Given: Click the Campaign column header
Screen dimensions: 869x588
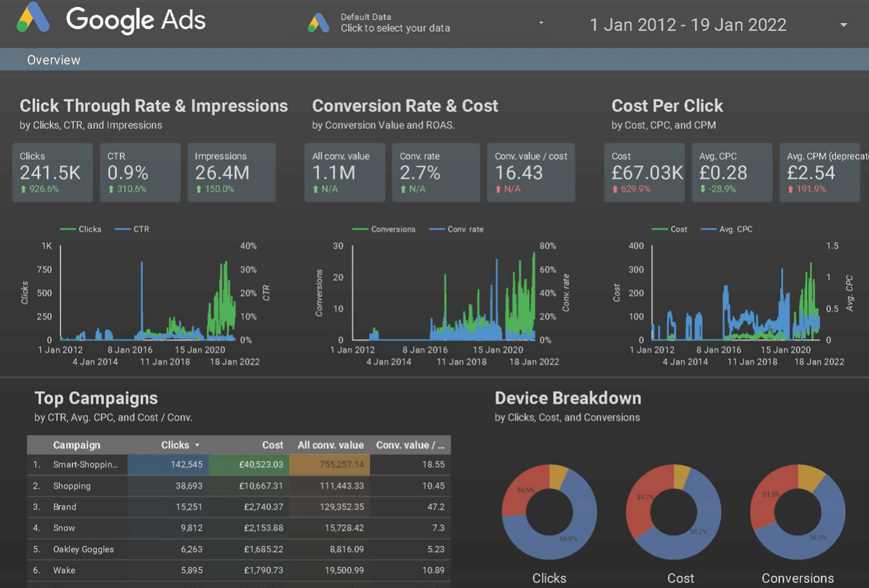Looking at the screenshot, I should 77,445.
